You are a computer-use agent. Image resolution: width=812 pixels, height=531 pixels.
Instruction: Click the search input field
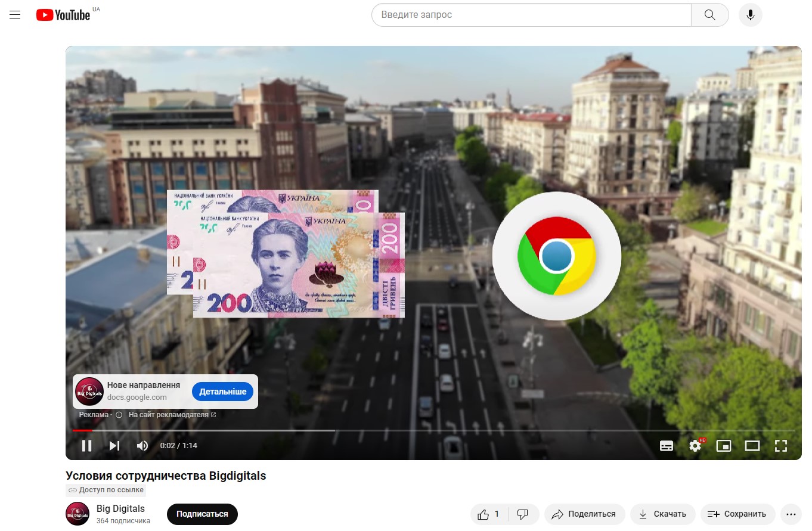click(531, 15)
